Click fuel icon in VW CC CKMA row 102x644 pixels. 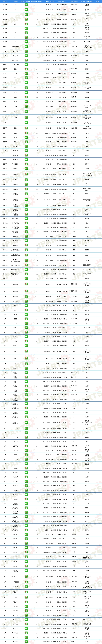[26, 310]
